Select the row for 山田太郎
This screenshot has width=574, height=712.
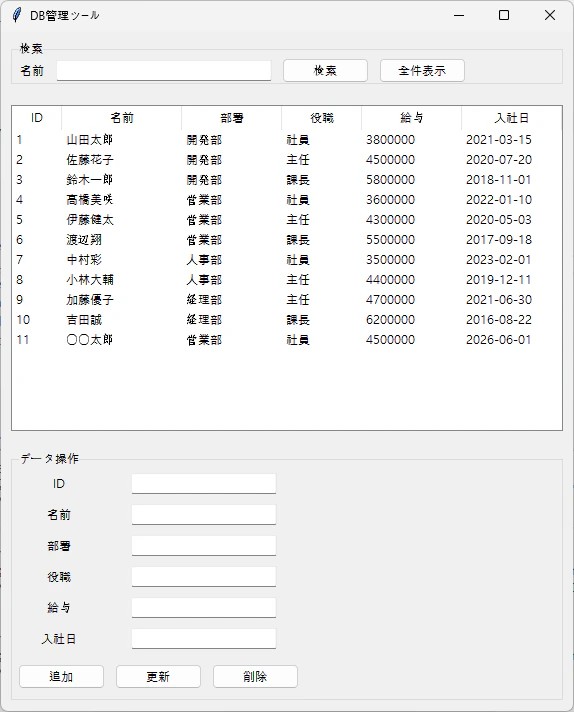click(x=287, y=140)
